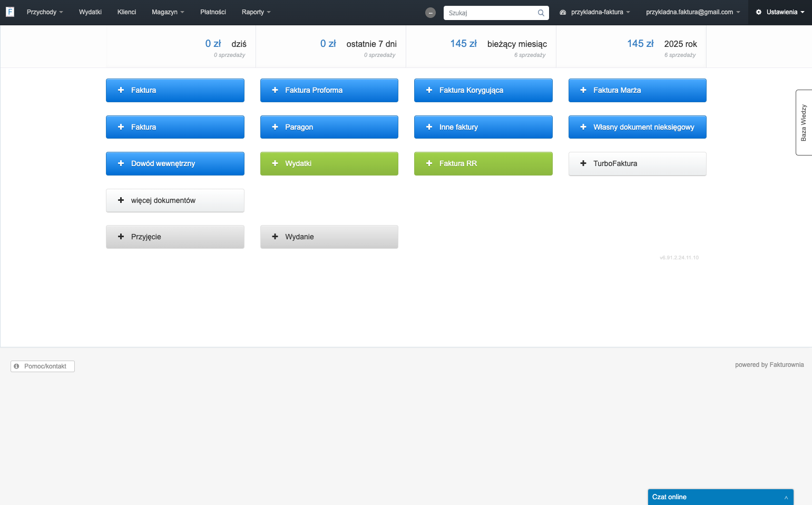Click the gear icon beside Ustawienia

759,12
